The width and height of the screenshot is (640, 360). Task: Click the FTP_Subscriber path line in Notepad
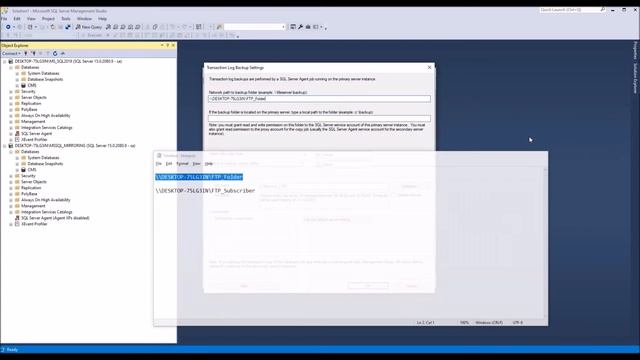205,191
